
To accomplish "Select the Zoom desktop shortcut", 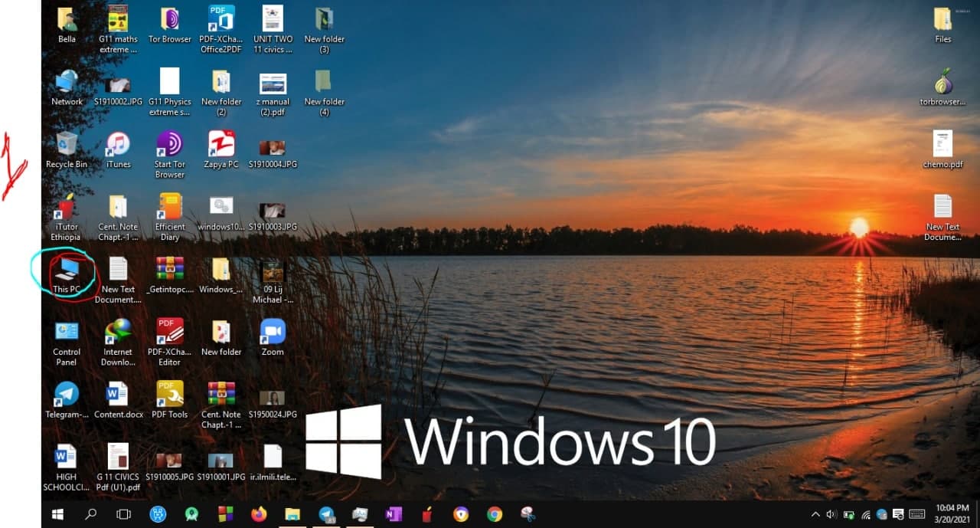I will pyautogui.click(x=273, y=337).
